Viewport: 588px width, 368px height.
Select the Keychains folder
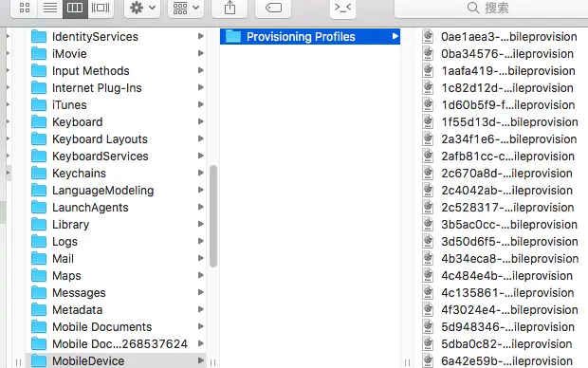point(116,173)
